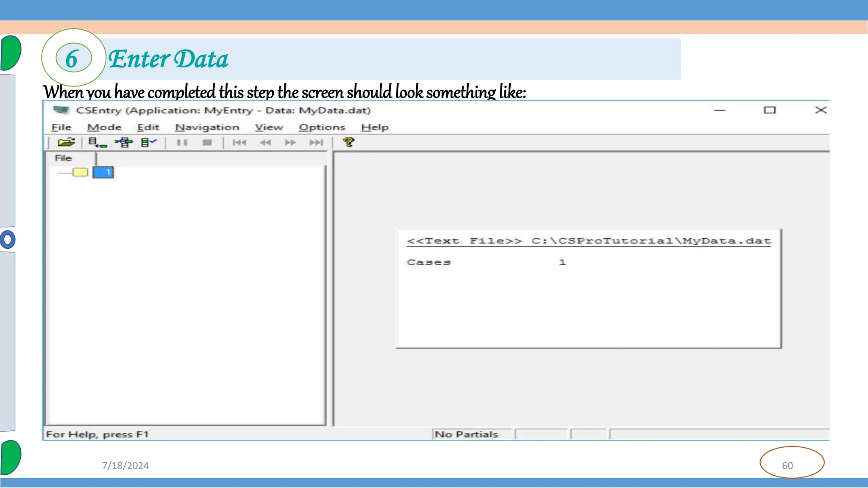Click the Cases label in summary box
Viewport: 868px width, 488px height.
tap(428, 262)
